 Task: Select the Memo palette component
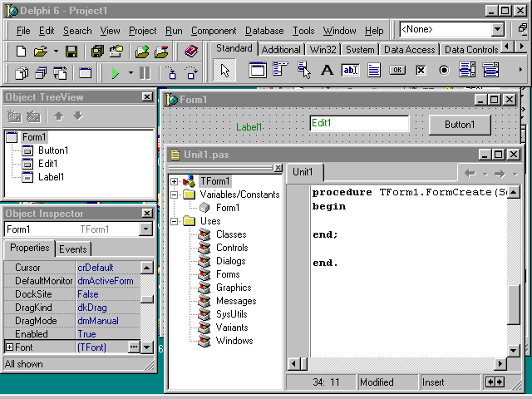[374, 70]
